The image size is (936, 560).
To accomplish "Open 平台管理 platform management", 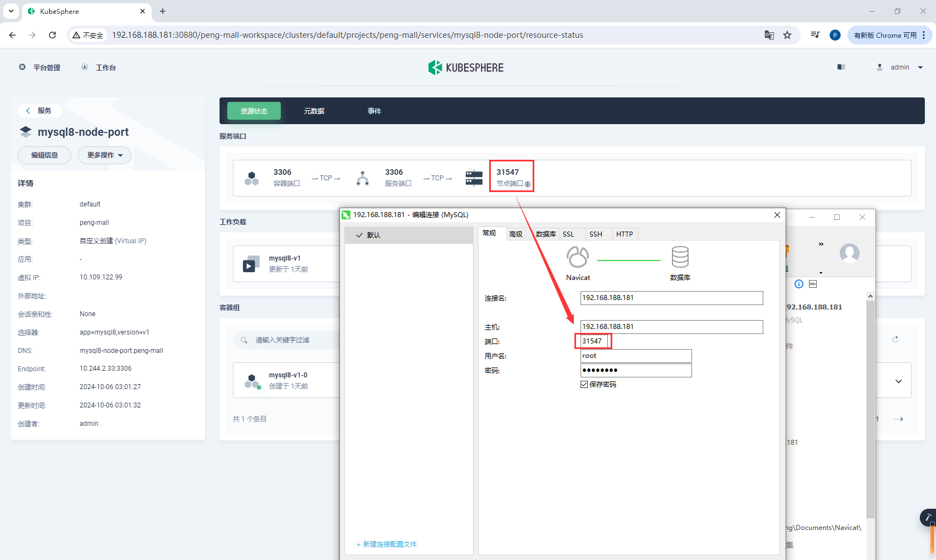I will pos(40,67).
